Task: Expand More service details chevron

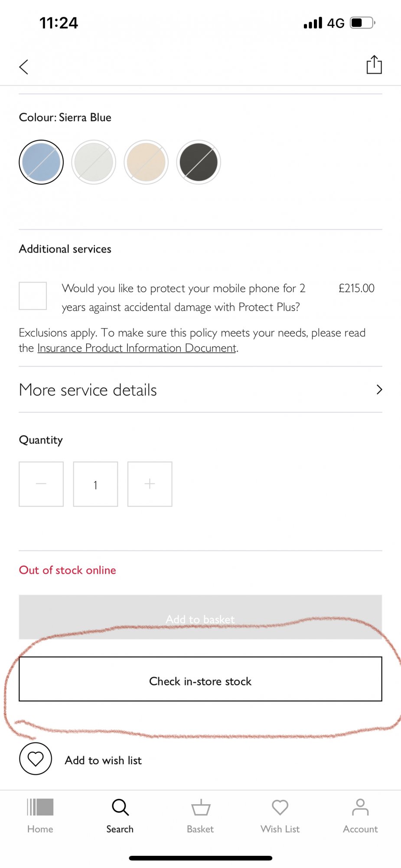Action: point(379,390)
